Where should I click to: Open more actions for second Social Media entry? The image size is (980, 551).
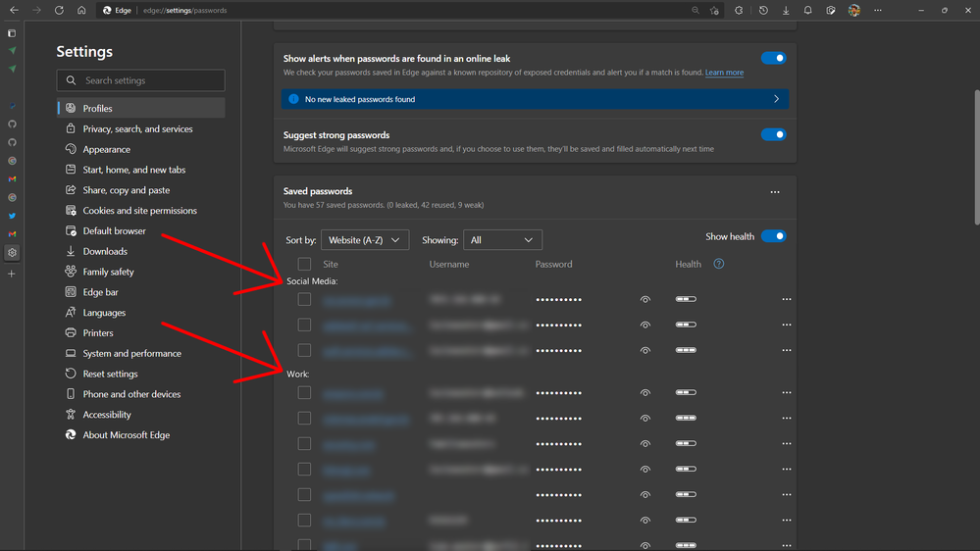tap(786, 325)
